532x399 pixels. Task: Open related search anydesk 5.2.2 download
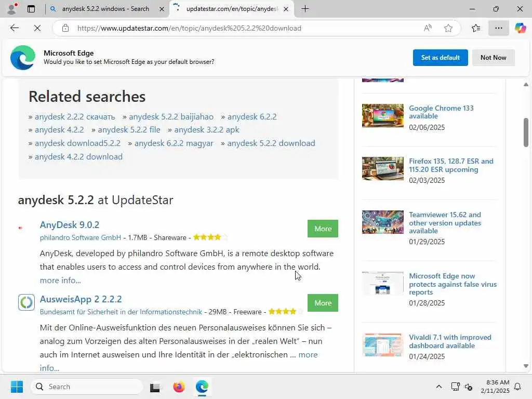pyautogui.click(x=271, y=143)
